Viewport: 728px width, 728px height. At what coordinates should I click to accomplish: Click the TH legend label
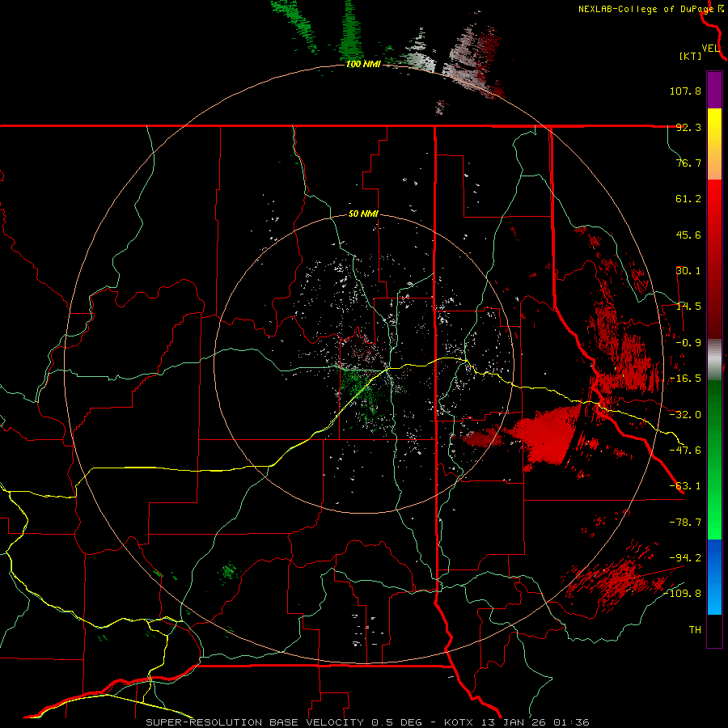click(695, 629)
